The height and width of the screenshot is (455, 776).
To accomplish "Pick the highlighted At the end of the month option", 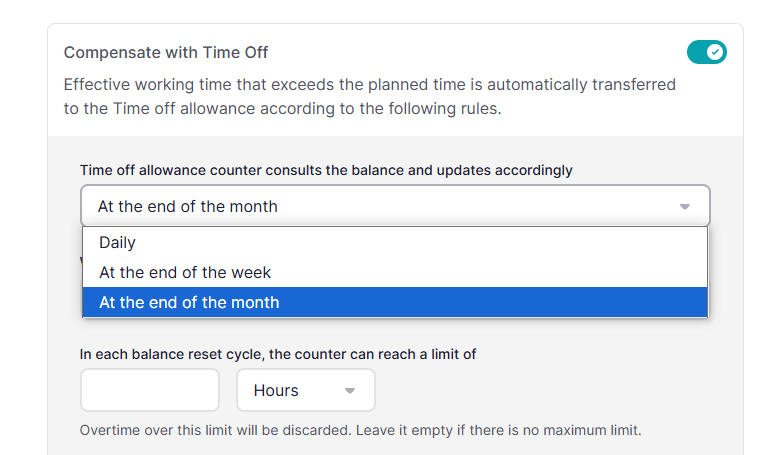I will [395, 303].
